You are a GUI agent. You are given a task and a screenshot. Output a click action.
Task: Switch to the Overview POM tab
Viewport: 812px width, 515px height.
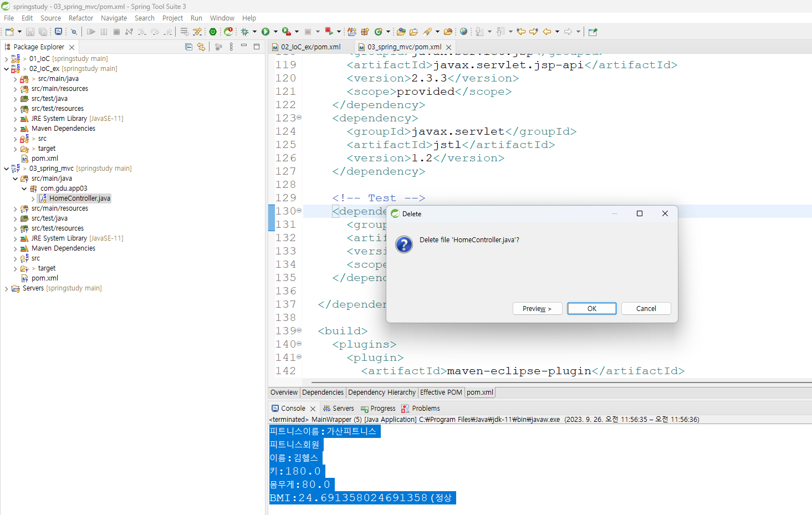[x=284, y=392]
